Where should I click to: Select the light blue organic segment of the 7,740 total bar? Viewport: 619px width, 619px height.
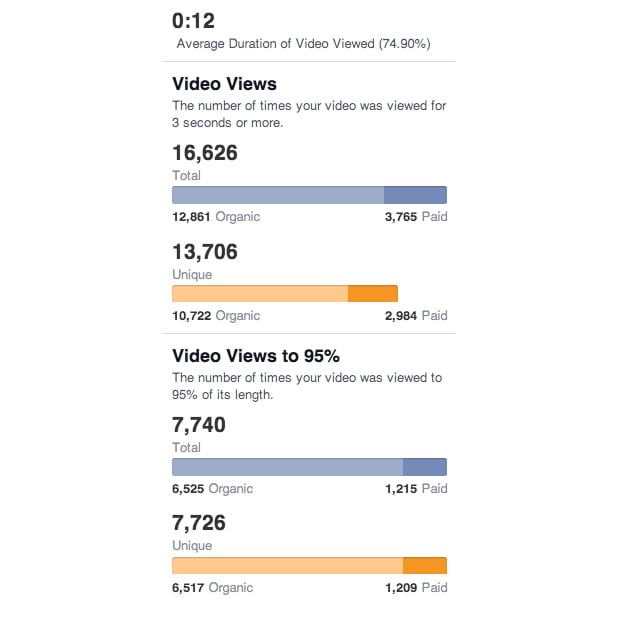click(287, 467)
